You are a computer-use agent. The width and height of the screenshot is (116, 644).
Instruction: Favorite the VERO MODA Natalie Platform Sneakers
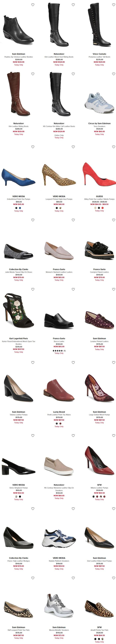click(x=73, y=509)
